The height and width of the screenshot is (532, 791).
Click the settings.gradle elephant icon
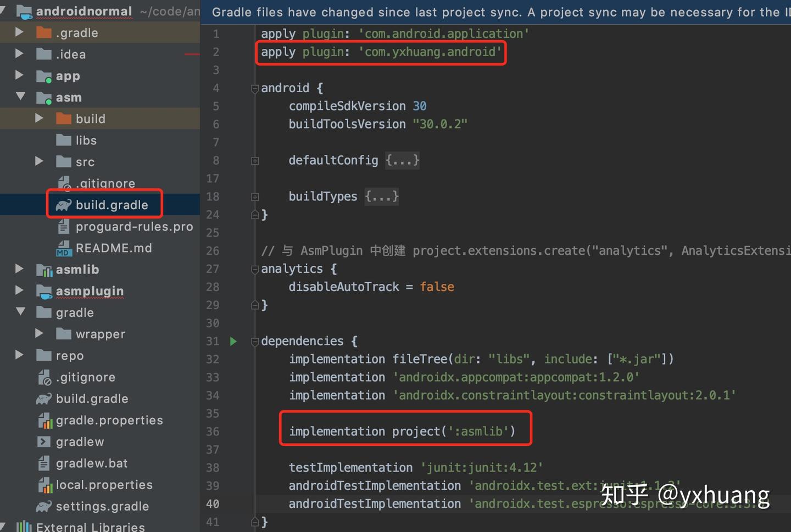point(44,507)
